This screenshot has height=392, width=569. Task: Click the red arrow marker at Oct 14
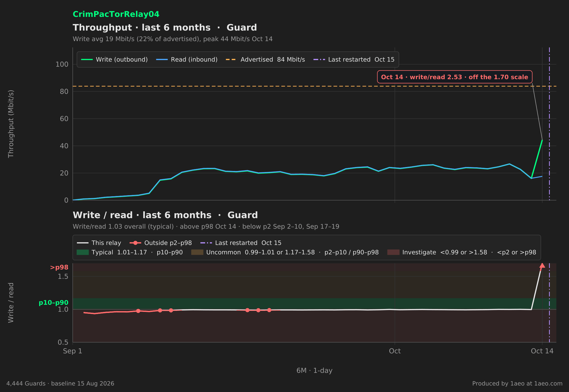pyautogui.click(x=542, y=266)
